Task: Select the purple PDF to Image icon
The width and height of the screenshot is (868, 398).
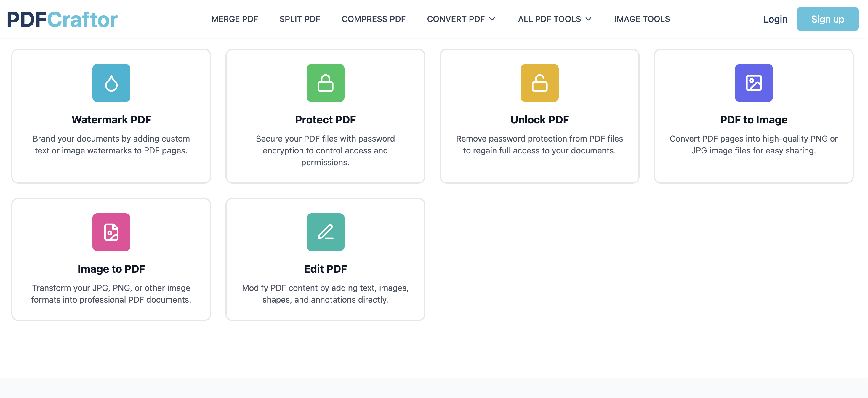Action: pyautogui.click(x=753, y=83)
